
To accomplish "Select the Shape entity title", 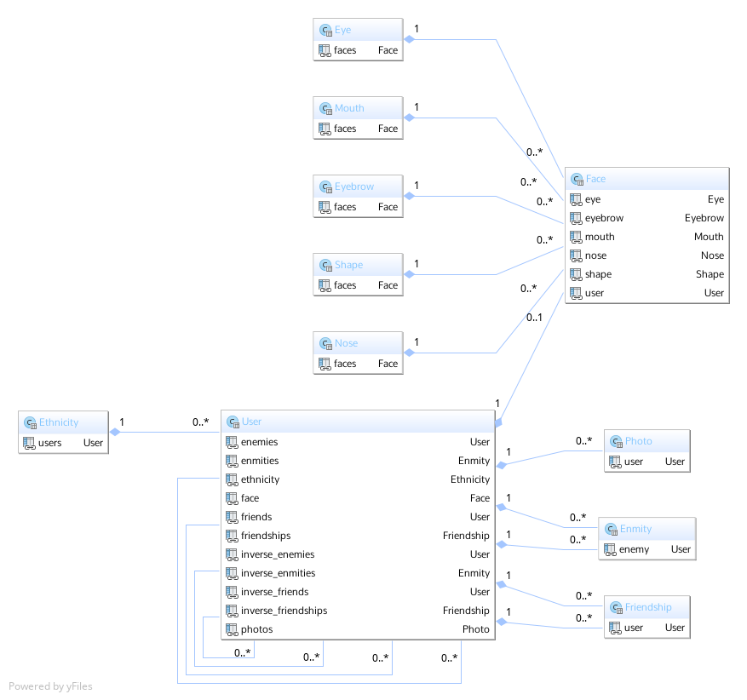I will (348, 265).
